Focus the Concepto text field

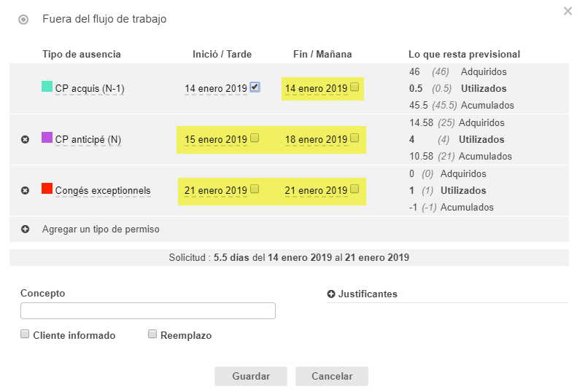click(148, 311)
